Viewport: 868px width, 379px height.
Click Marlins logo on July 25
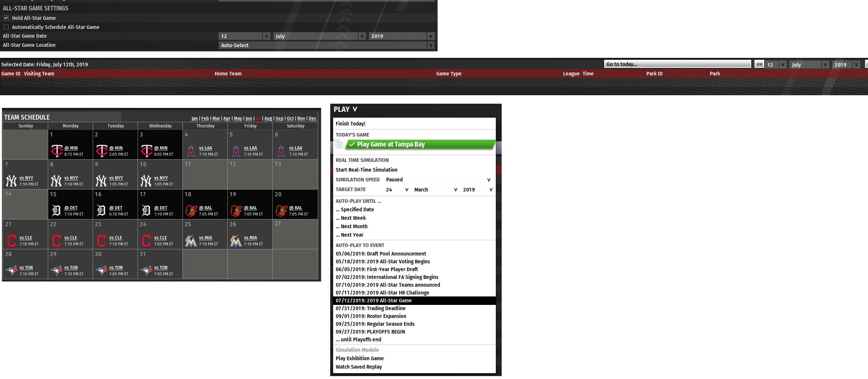[191, 241]
